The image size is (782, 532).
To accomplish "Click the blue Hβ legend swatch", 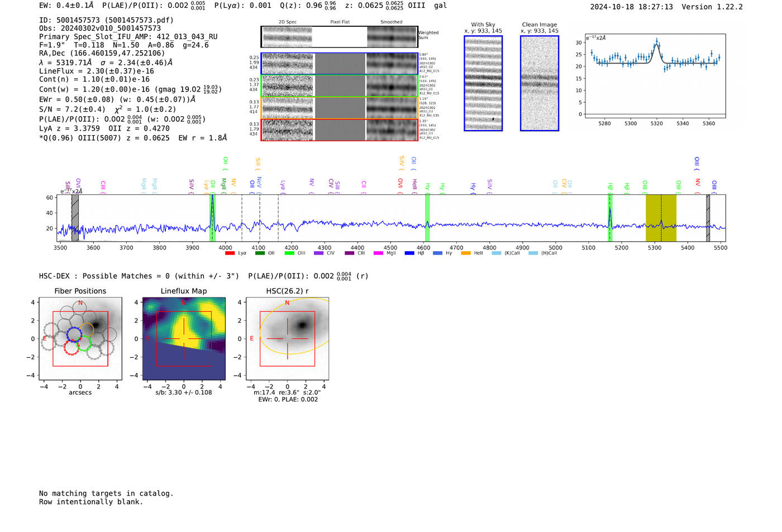I will click(x=409, y=253).
